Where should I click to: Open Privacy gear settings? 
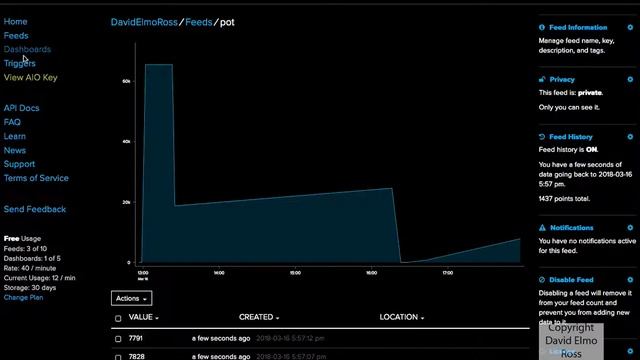(x=630, y=80)
